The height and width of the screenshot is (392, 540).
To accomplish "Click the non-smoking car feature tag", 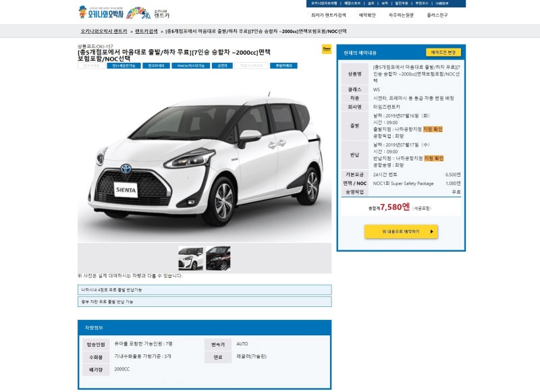I will (x=222, y=65).
